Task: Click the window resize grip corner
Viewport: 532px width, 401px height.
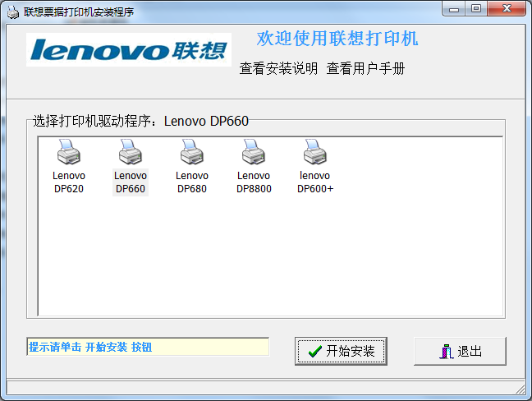Action: pos(521,389)
